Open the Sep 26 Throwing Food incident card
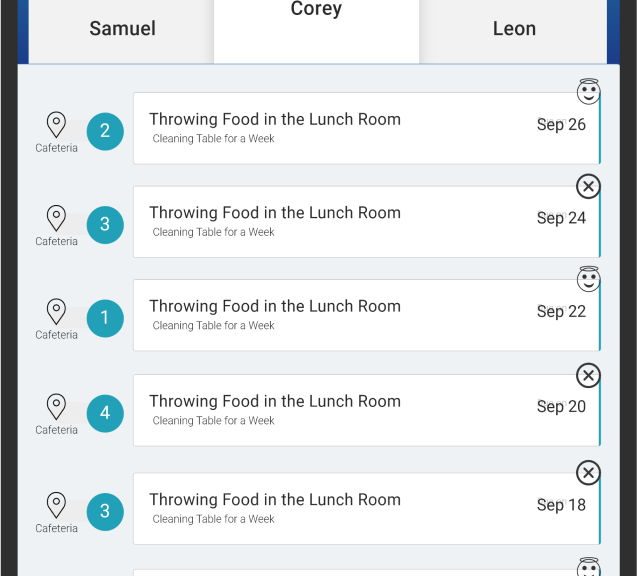The image size is (637, 576). [367, 128]
